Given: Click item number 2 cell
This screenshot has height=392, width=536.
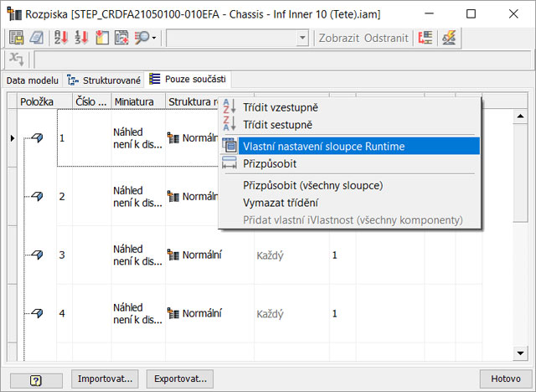Looking at the screenshot, I should click(x=64, y=197).
